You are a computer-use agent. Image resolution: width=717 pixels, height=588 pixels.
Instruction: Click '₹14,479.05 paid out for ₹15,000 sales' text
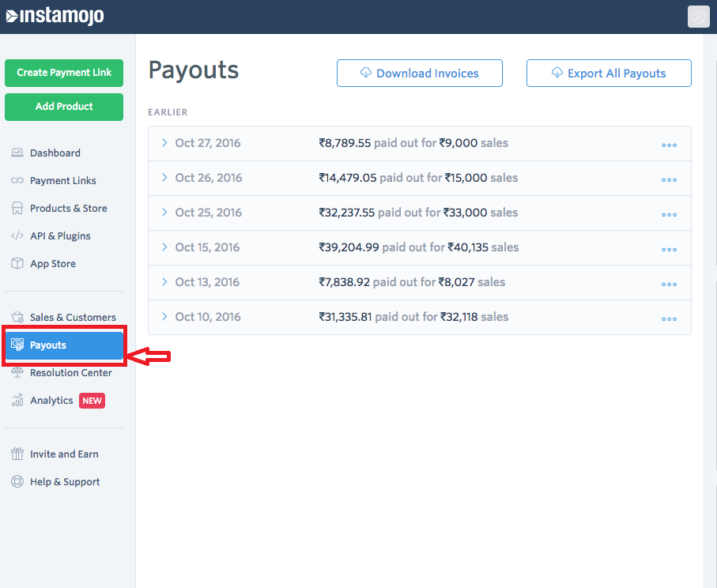[x=418, y=177]
